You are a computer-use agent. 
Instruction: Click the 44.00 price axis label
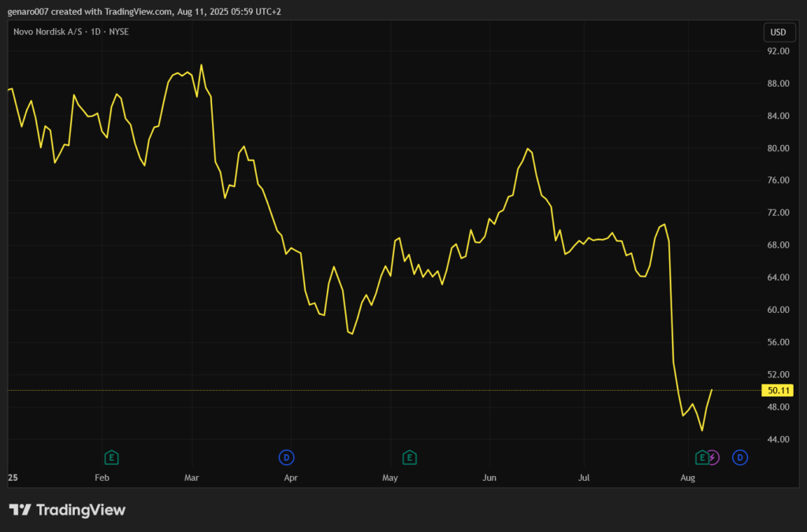click(x=778, y=439)
